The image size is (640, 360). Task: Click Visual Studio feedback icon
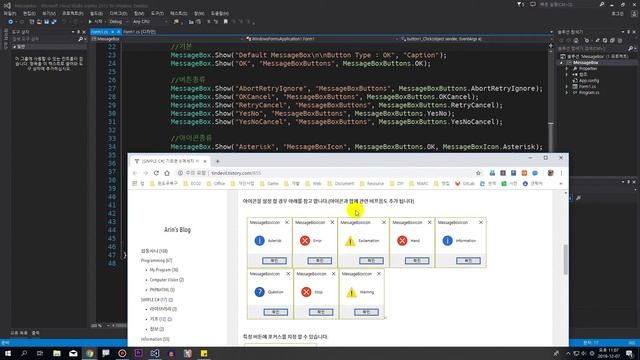click(x=533, y=4)
